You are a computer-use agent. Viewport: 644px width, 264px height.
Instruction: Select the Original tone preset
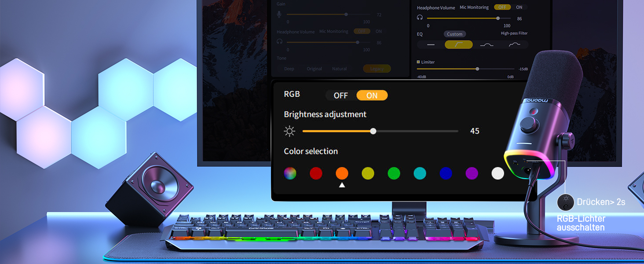(x=314, y=69)
